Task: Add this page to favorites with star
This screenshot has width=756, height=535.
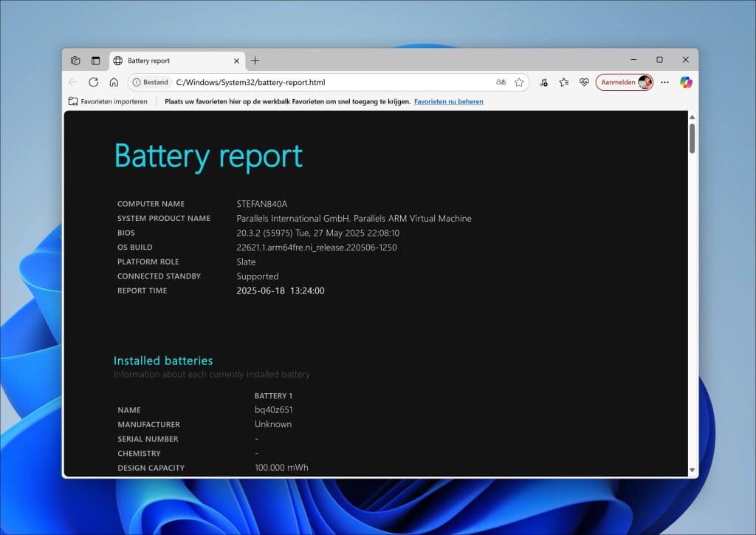Action: click(x=519, y=83)
